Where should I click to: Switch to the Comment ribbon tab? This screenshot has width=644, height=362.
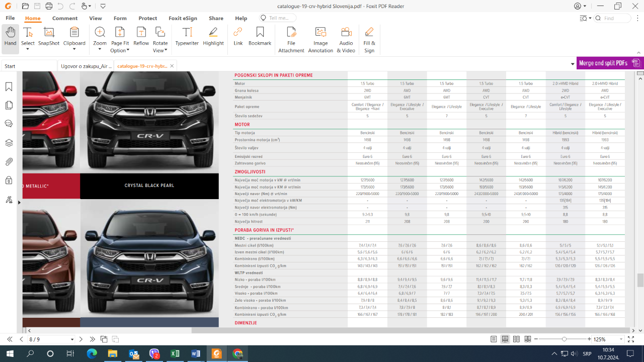click(65, 18)
